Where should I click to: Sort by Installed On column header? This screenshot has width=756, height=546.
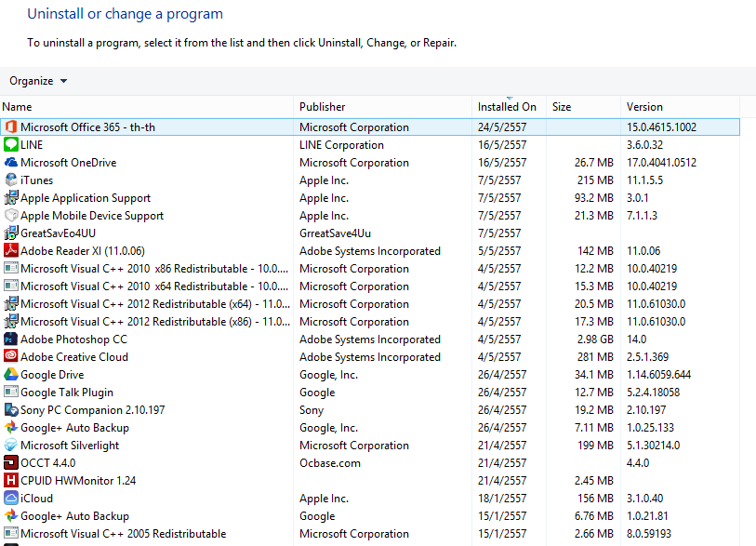coord(507,107)
